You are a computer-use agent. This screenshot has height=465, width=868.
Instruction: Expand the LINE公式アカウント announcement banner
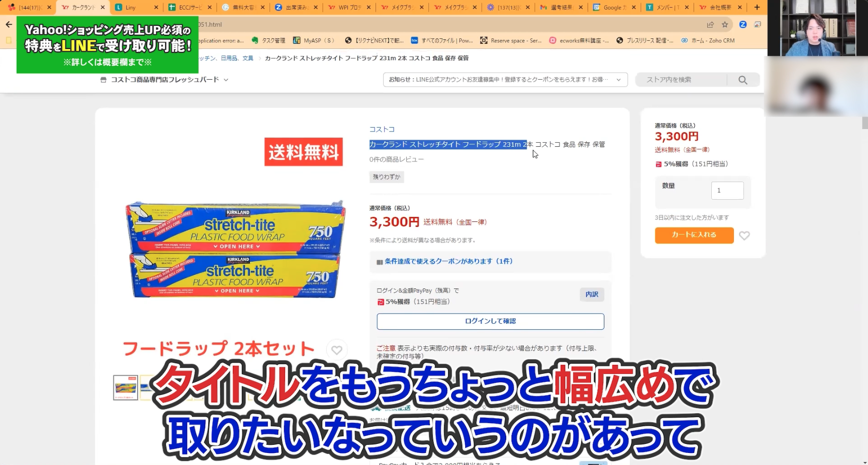pyautogui.click(x=619, y=79)
